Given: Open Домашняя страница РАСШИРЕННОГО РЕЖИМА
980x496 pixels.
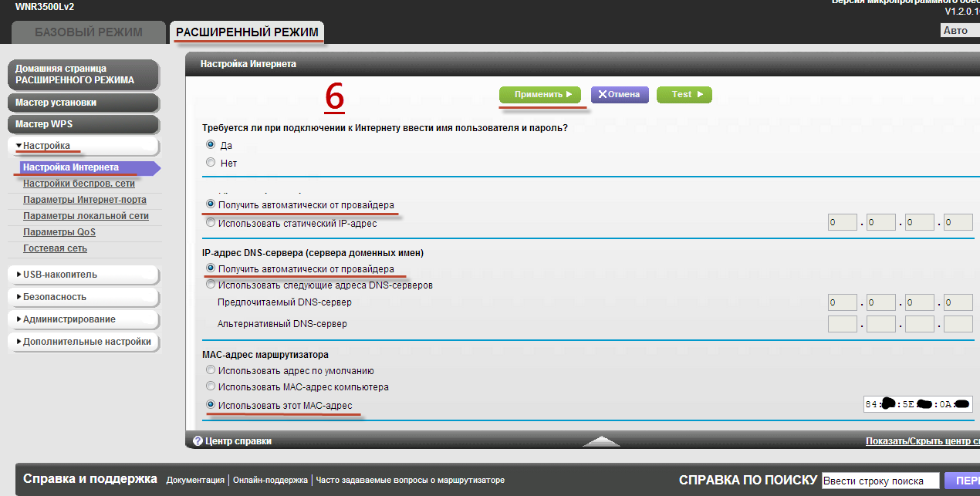Looking at the screenshot, I should coord(83,74).
